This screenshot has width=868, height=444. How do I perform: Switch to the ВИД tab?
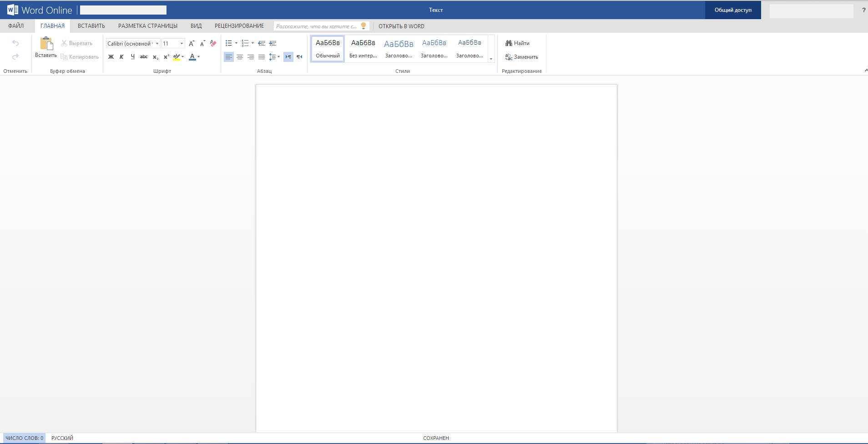(x=196, y=26)
